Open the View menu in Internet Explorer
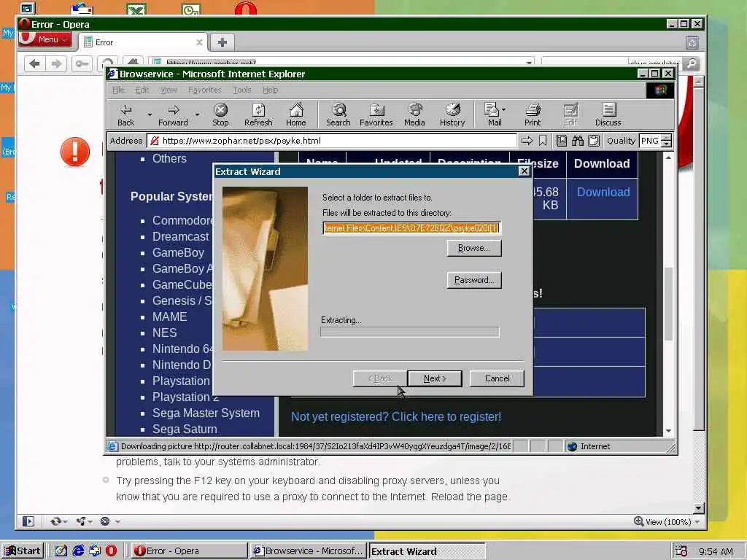Image resolution: width=747 pixels, height=560 pixels. (169, 90)
